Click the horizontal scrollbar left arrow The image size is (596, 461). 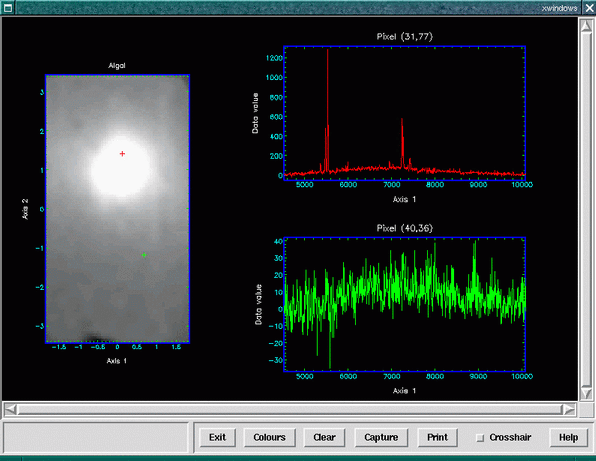(11, 410)
